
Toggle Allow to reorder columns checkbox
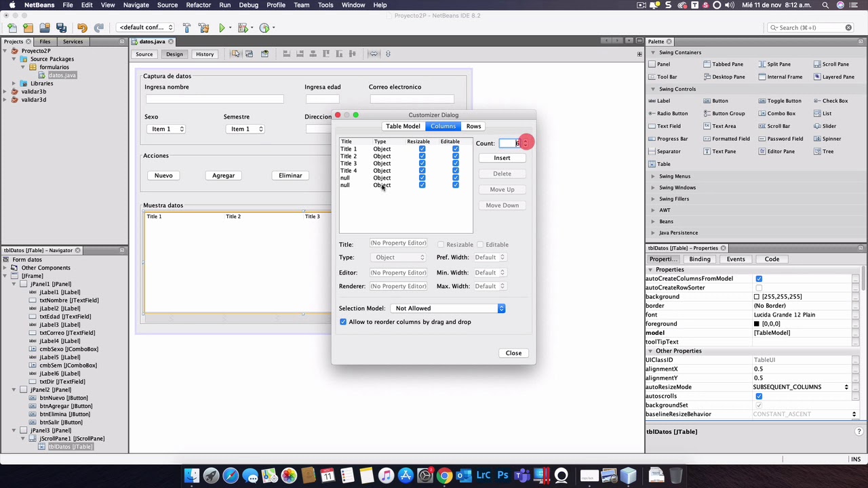pyautogui.click(x=343, y=322)
